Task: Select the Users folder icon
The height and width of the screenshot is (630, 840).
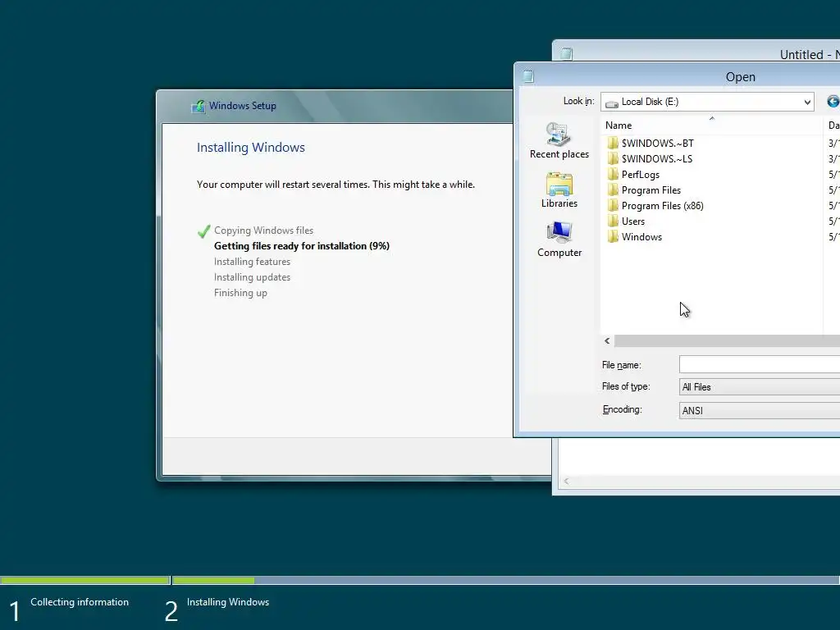Action: pos(613,221)
